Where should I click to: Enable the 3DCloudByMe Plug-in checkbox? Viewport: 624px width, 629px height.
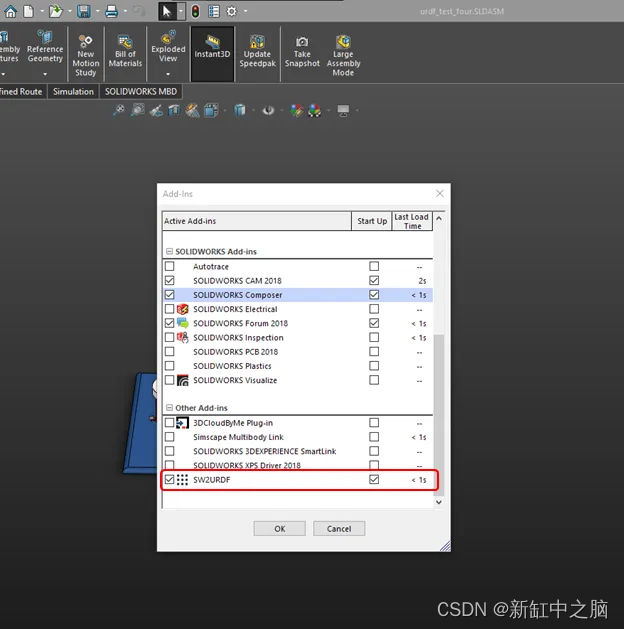pyautogui.click(x=170, y=422)
